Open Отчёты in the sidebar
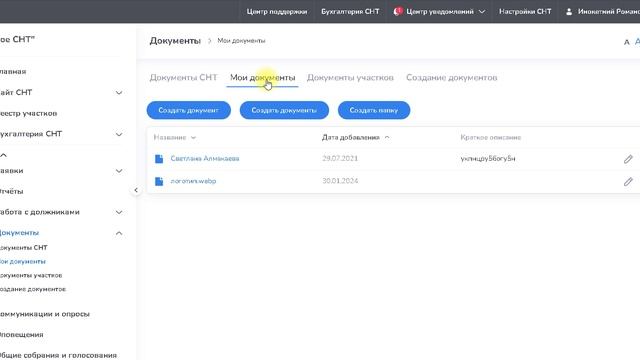Viewport: 640px width, 360px height. tap(11, 191)
